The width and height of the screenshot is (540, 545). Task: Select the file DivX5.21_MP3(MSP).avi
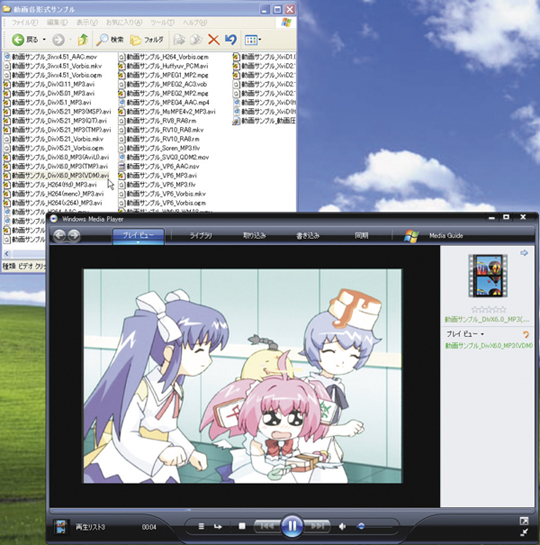[57, 112]
